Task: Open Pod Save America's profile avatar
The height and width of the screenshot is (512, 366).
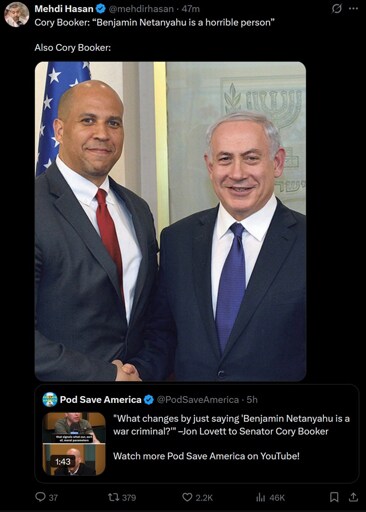Action: pyautogui.click(x=50, y=399)
